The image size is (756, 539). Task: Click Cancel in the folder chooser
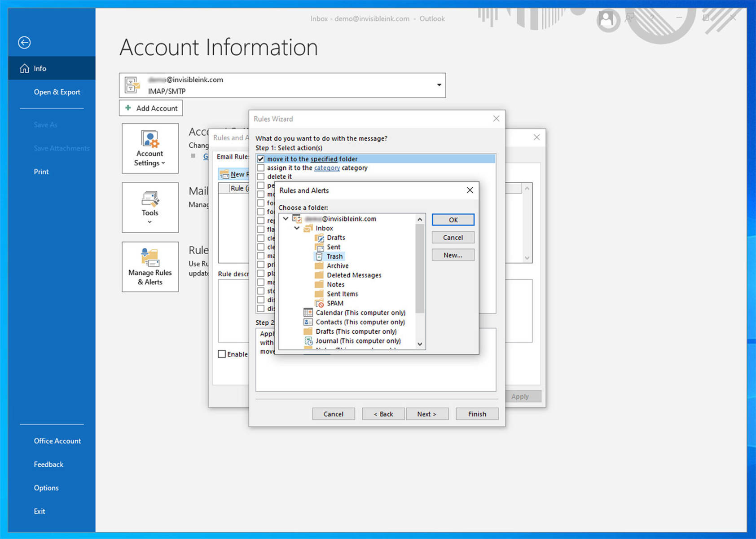[x=453, y=237]
